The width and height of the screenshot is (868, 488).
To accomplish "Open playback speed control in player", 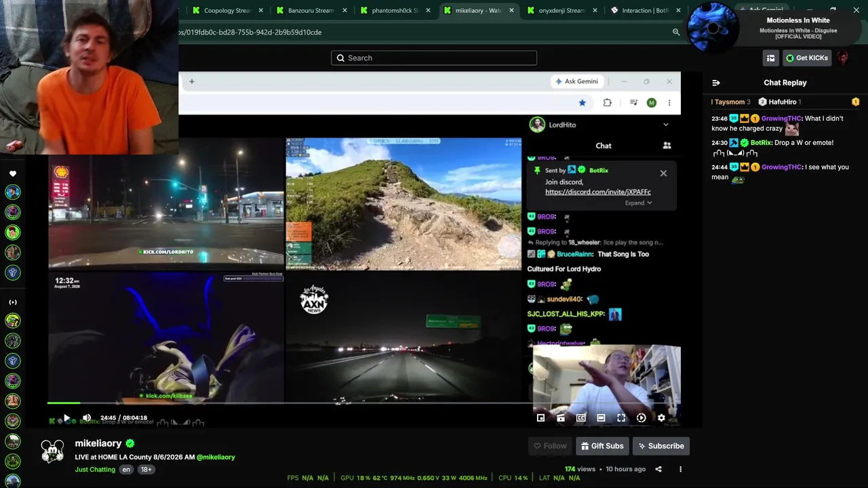I will point(642,418).
